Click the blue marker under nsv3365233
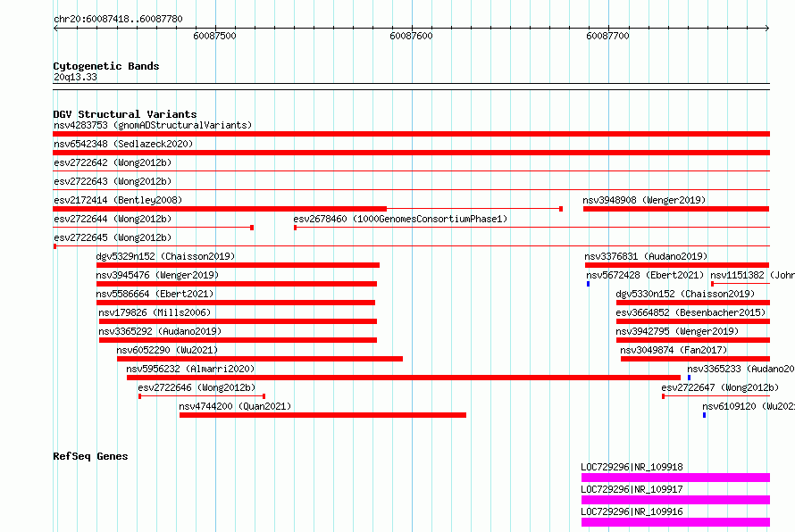The height and width of the screenshot is (532, 795). click(x=689, y=378)
